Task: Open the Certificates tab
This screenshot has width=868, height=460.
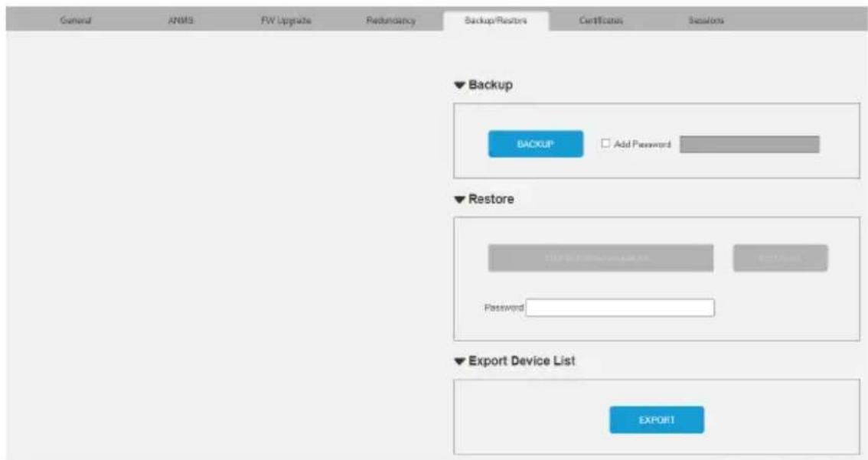Action: 601,21
